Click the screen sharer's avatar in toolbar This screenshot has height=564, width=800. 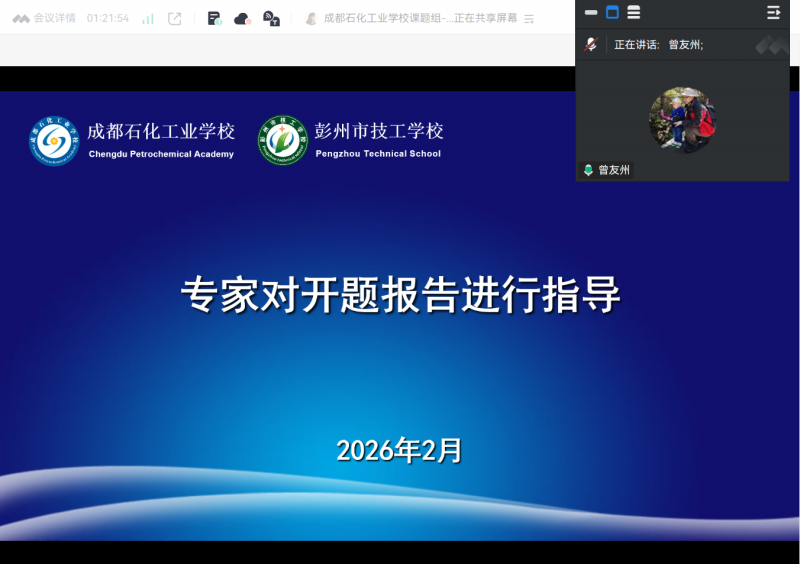[311, 18]
